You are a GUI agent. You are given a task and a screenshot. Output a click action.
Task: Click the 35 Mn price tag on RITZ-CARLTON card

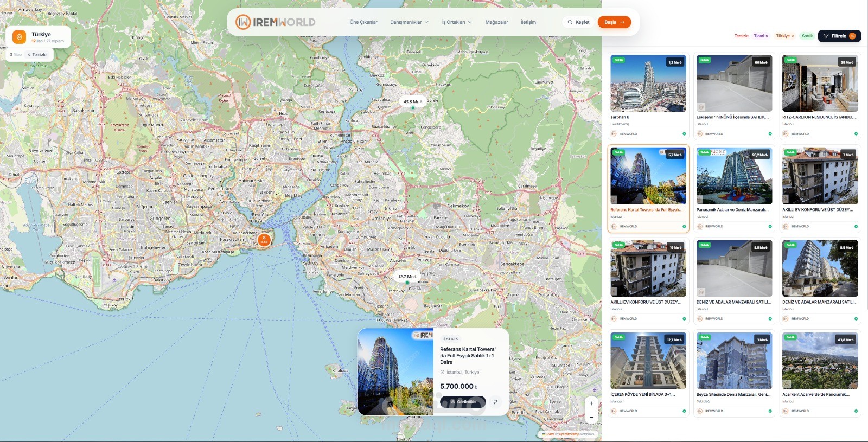[847, 62]
